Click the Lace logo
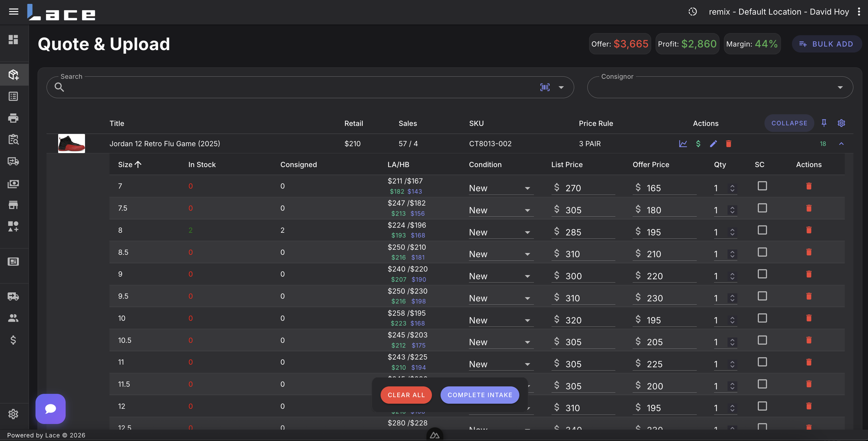Viewport: 868px width, 441px height. [x=61, y=12]
